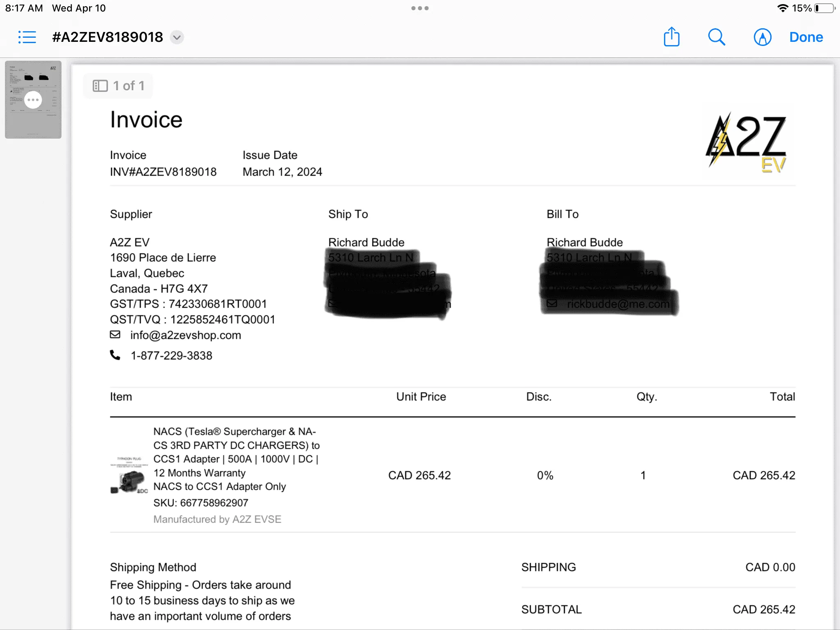This screenshot has height=630, width=840.
Task: Tap the Ship To Richard Budde name
Action: [366, 242]
